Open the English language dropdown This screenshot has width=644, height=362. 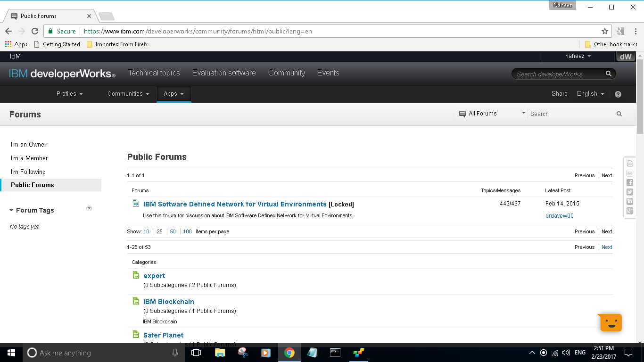point(590,94)
